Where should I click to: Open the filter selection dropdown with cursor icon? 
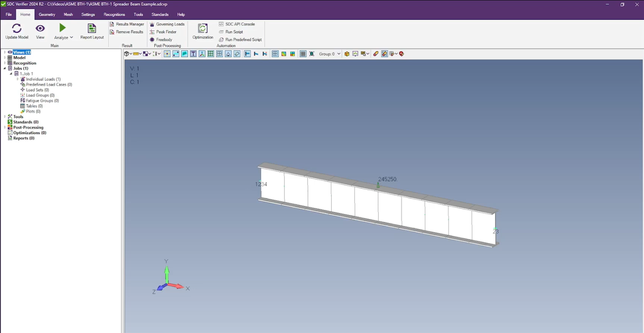click(x=365, y=54)
